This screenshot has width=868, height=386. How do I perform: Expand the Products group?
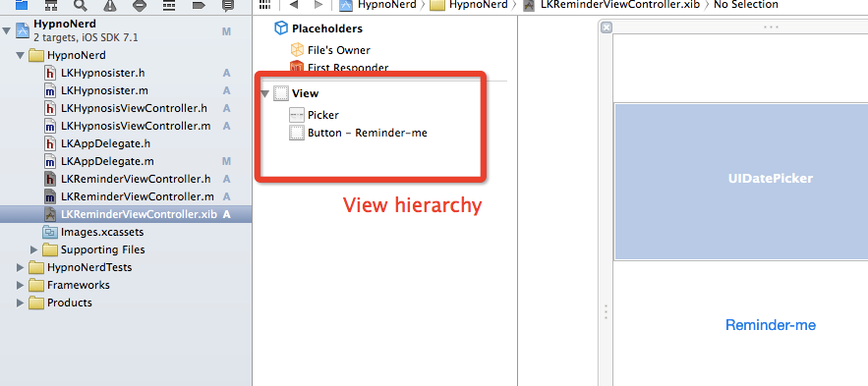pyautogui.click(x=21, y=303)
